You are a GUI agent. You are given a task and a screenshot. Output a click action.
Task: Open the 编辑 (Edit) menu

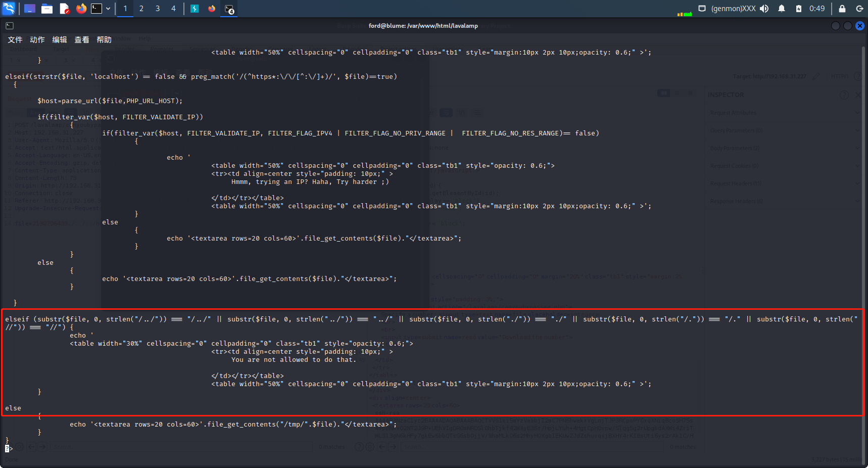point(60,40)
